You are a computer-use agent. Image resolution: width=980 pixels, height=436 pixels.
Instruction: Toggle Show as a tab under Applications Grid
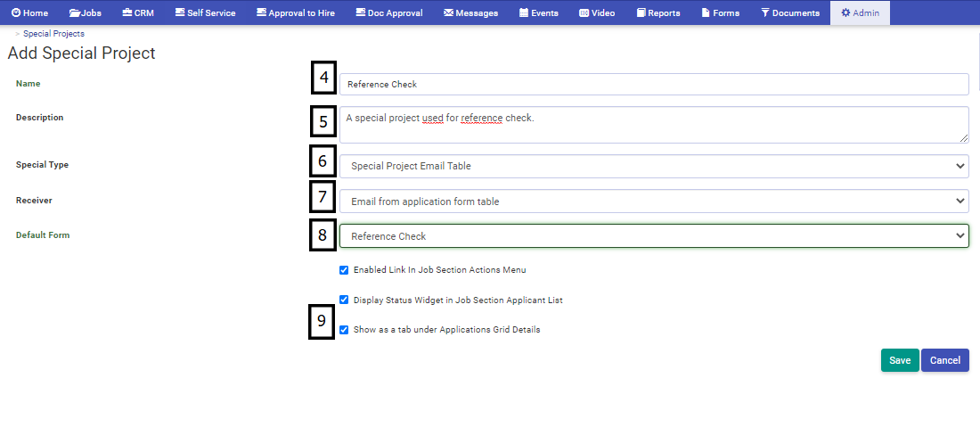pyautogui.click(x=344, y=330)
